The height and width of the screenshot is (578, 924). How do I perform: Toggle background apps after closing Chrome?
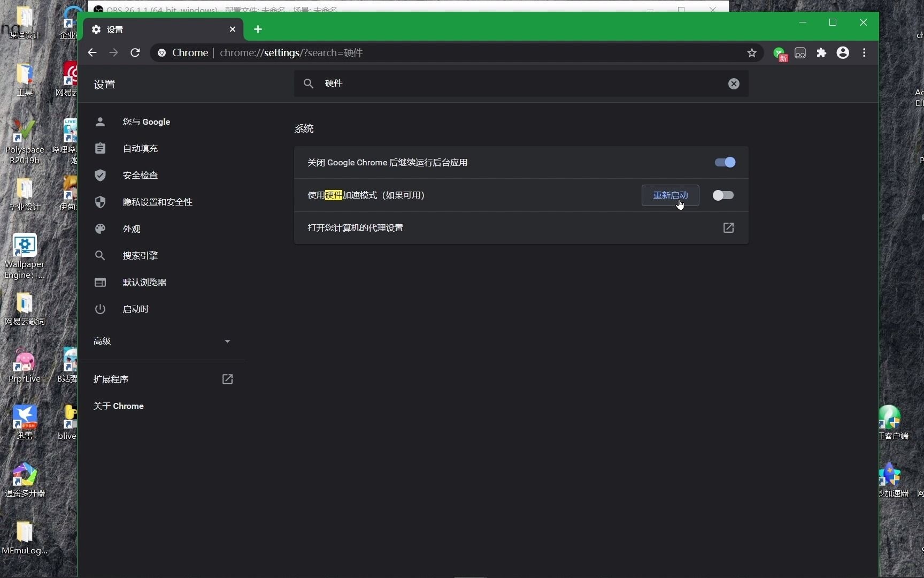click(725, 162)
